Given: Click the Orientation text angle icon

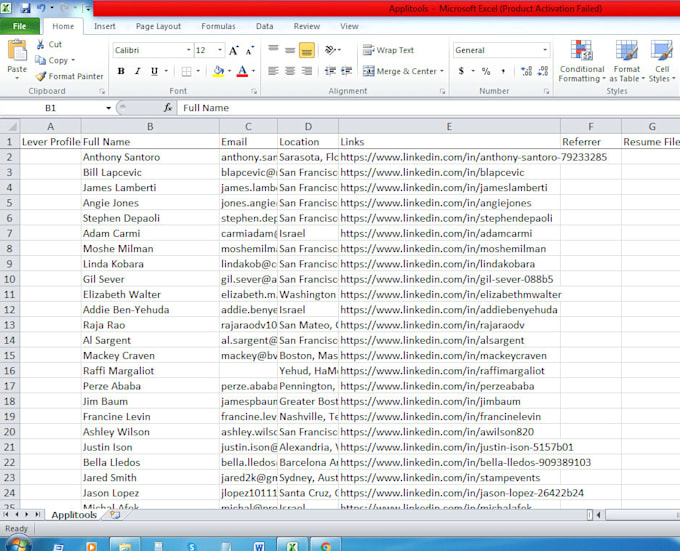Looking at the screenshot, I should click(330, 50).
